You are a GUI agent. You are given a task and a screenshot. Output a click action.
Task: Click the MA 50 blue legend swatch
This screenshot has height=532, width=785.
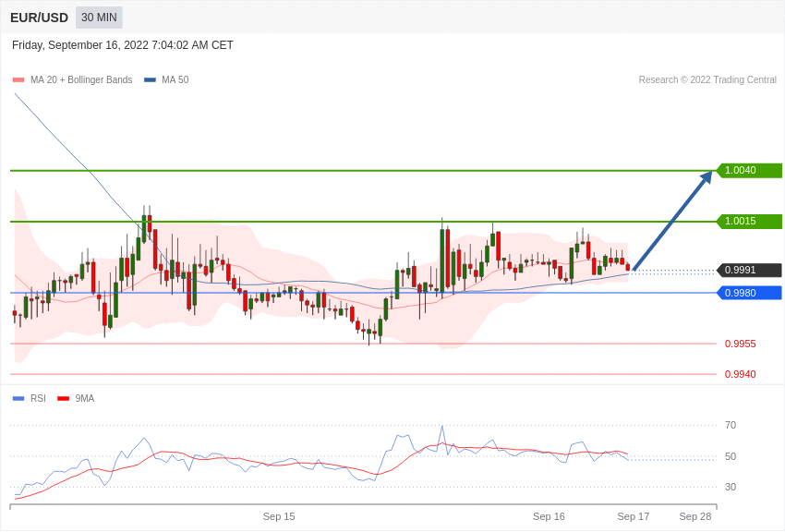click(151, 80)
